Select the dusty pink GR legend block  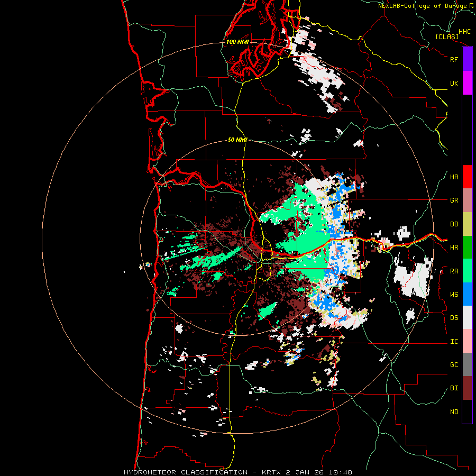467,200
